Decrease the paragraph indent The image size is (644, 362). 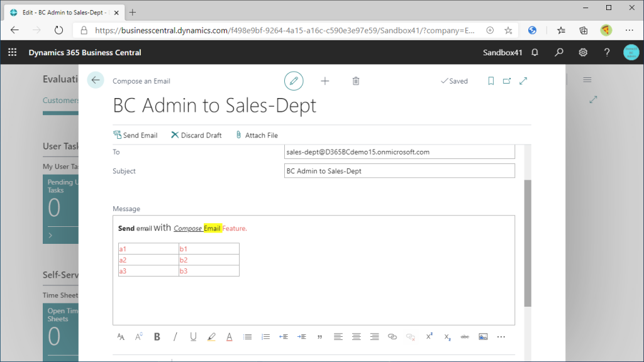pyautogui.click(x=284, y=337)
